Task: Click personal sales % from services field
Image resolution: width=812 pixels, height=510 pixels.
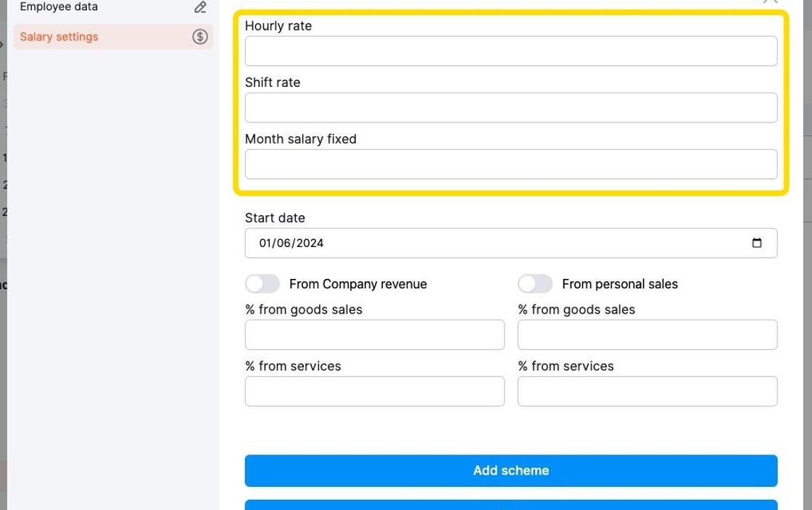Action: [647, 391]
